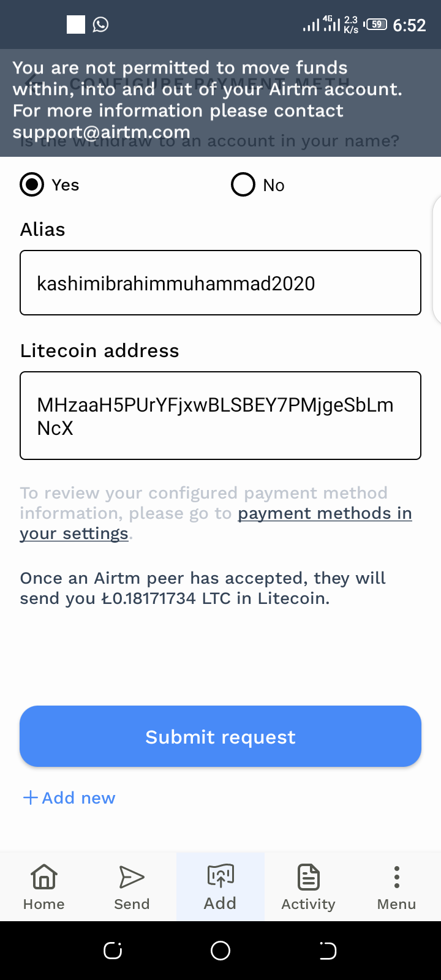Tap the white square notification icon
Screen dimensions: 441x980
tap(76, 24)
